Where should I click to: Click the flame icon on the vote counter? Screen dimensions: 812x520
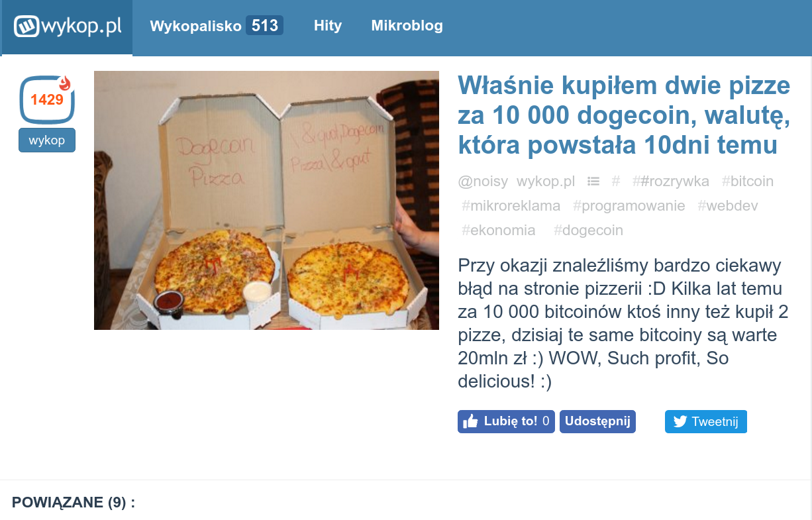(x=64, y=84)
